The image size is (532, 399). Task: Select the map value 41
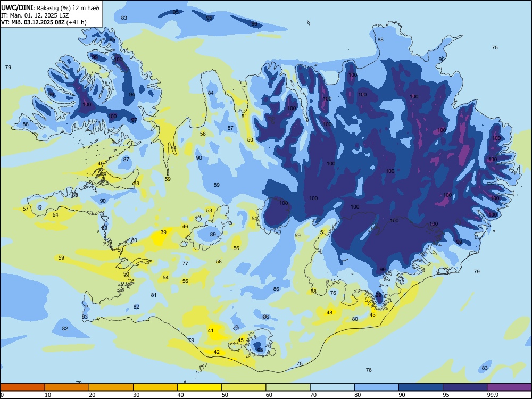[x=211, y=330]
